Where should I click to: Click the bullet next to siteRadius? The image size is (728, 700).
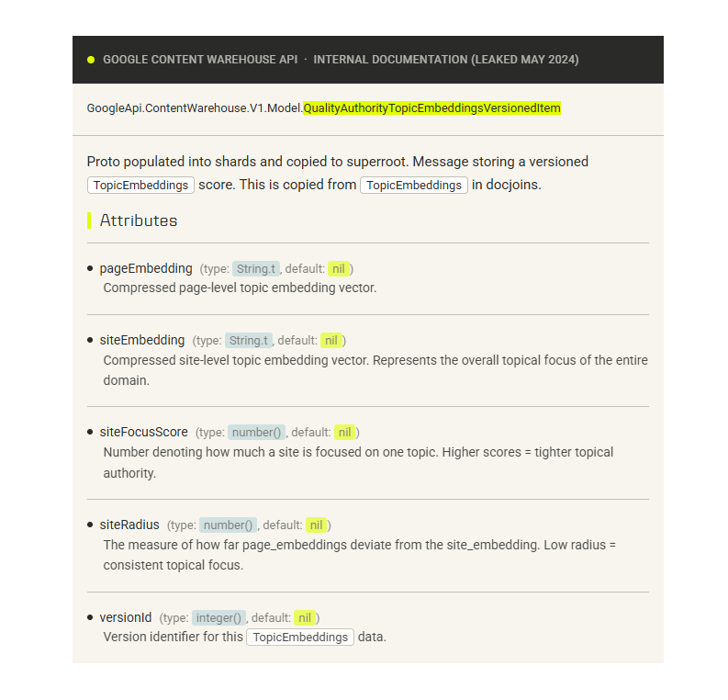90,525
